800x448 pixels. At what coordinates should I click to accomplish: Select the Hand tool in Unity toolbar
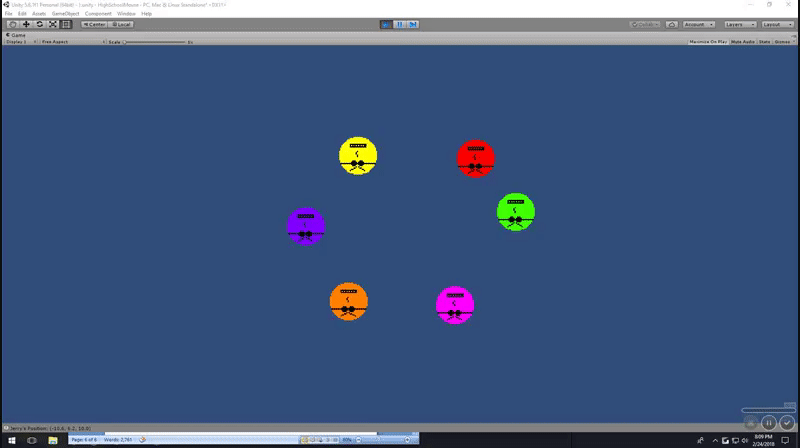pyautogui.click(x=13, y=24)
